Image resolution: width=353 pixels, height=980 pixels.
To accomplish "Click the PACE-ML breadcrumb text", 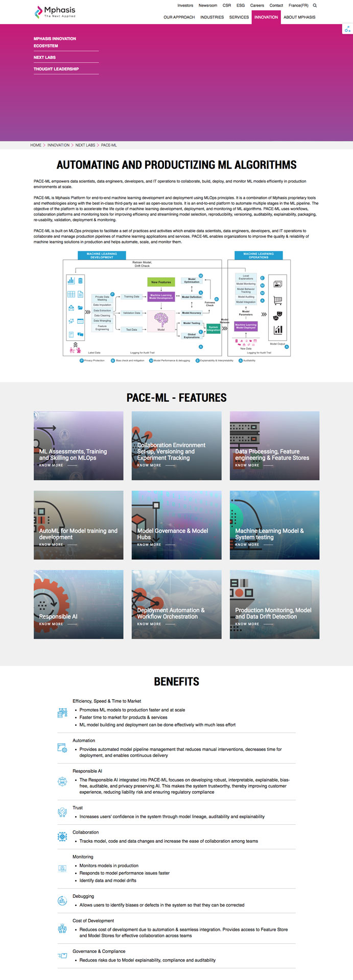I will [109, 145].
